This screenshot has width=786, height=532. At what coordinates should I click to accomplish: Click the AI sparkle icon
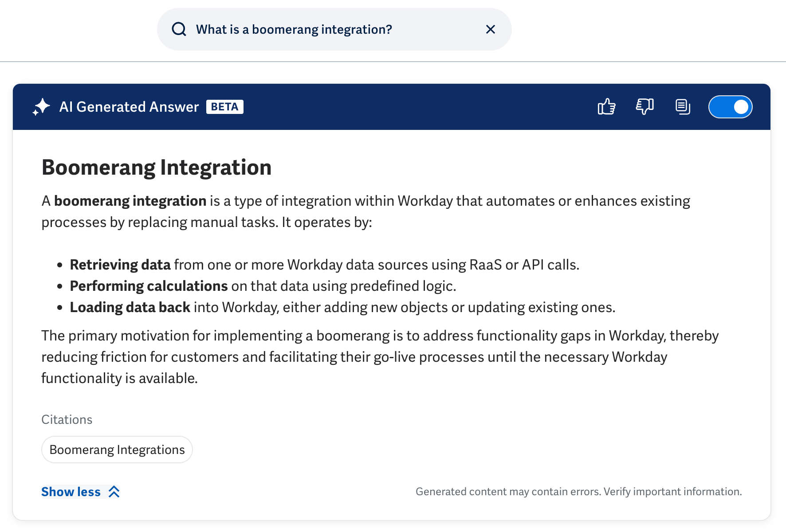(41, 107)
